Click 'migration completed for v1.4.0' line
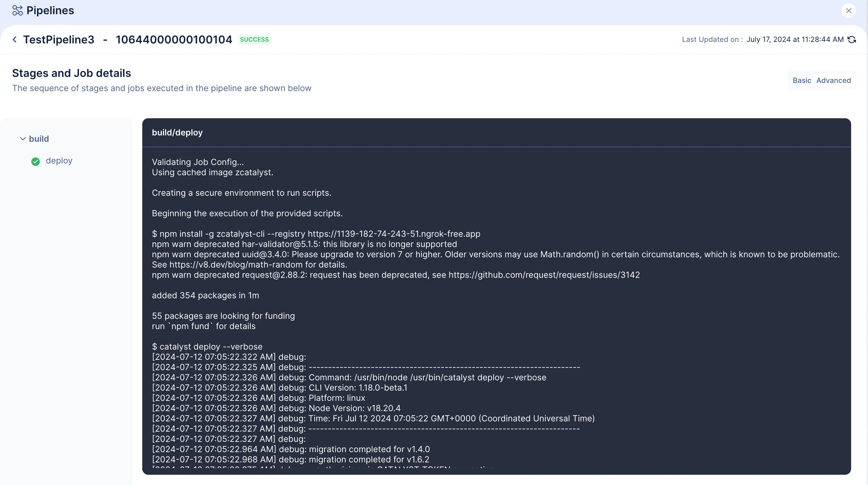Image resolution: width=868 pixels, height=485 pixels. (x=291, y=449)
